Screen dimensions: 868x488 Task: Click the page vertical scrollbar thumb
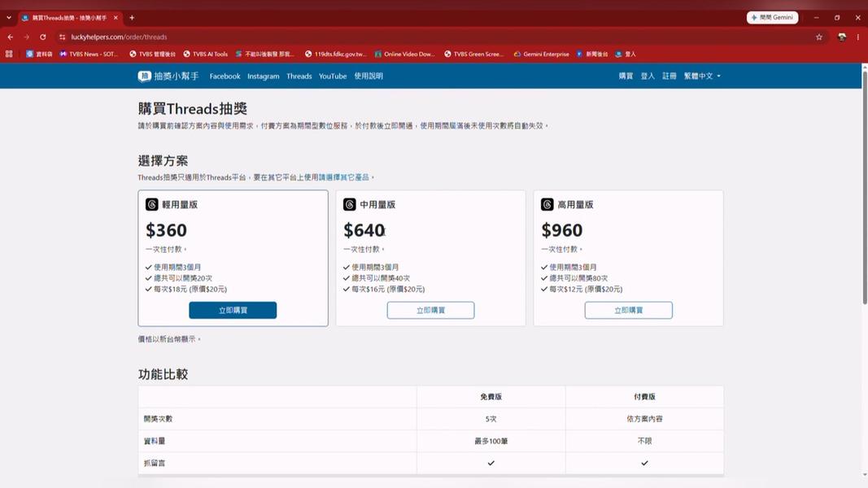coord(865,188)
